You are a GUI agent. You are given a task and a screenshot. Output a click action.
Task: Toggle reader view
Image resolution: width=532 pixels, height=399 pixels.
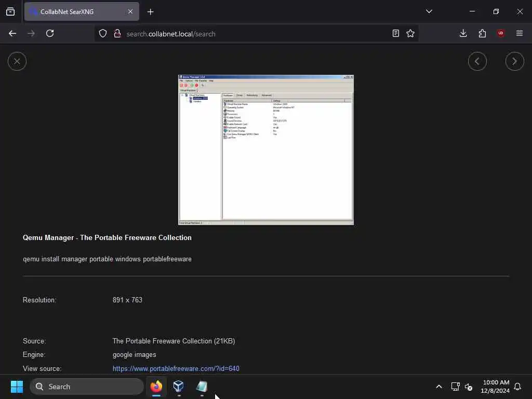pyautogui.click(x=395, y=33)
